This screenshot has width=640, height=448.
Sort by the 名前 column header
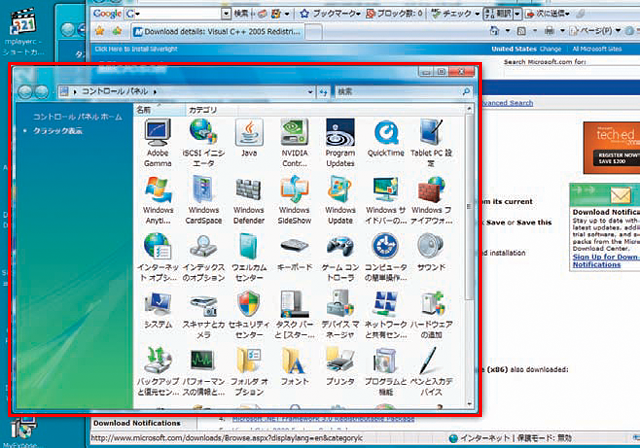coord(159,110)
